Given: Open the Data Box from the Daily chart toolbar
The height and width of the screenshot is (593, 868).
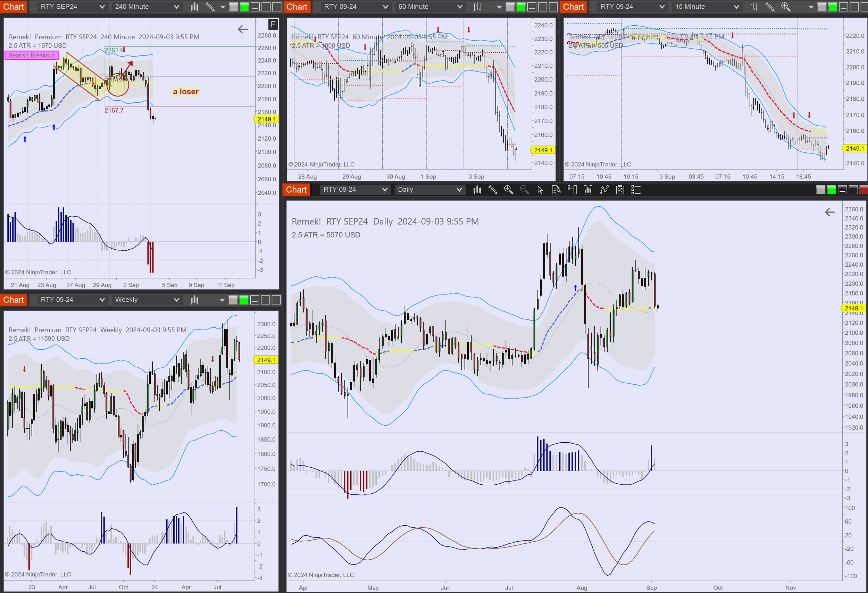Looking at the screenshot, I should click(556, 190).
